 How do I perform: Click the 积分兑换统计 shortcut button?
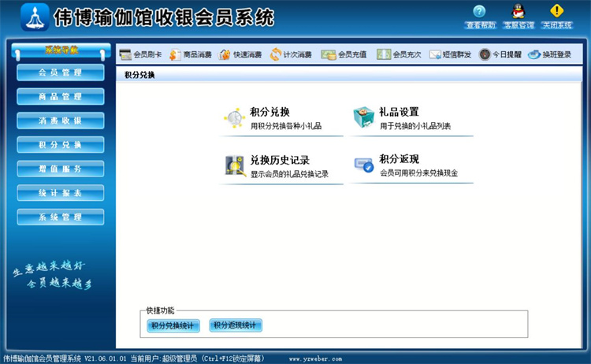(173, 325)
